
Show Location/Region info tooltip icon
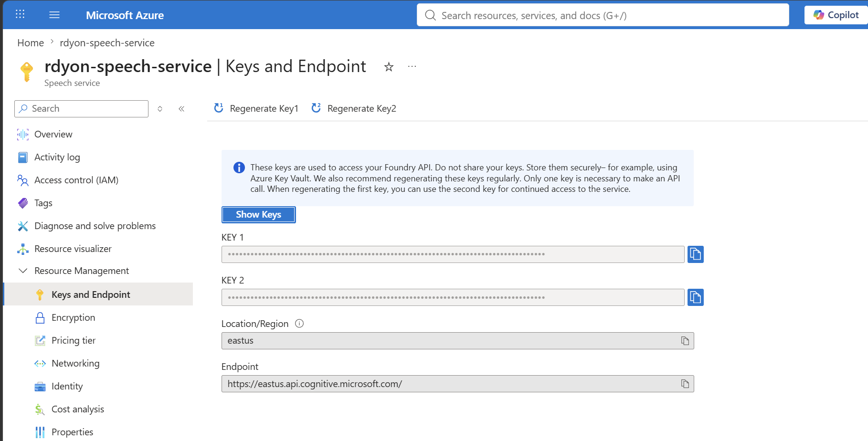click(x=299, y=324)
